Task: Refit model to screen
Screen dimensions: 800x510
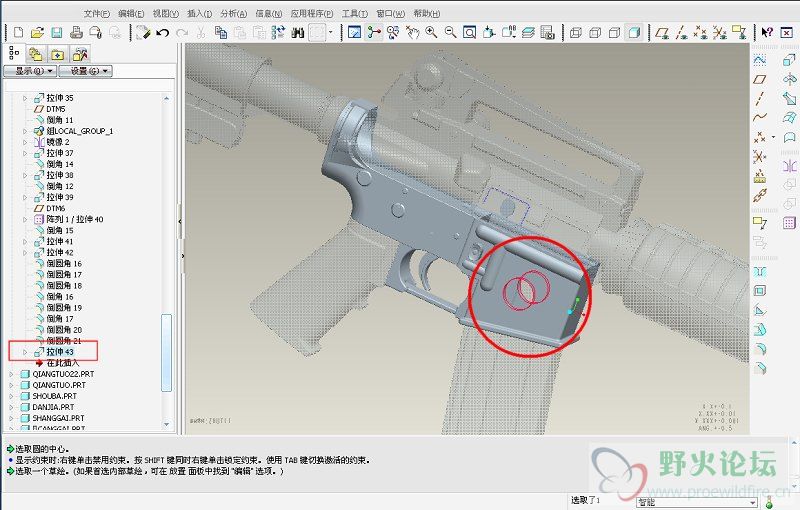Action: 469,33
